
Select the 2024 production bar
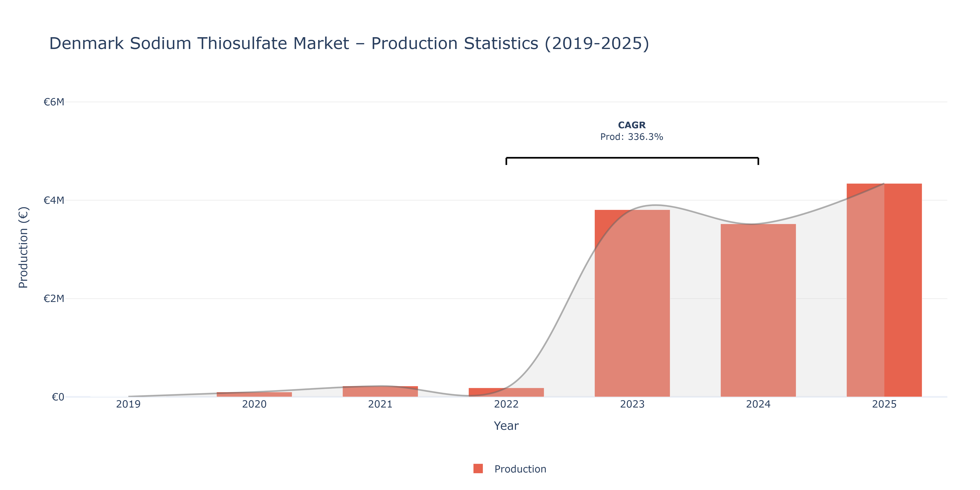coord(758,310)
